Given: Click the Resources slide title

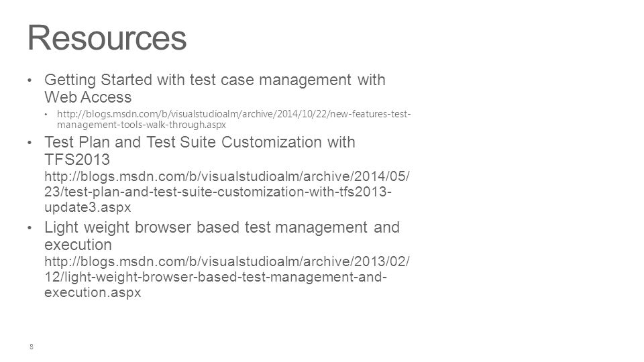Looking at the screenshot, I should coord(107,38).
